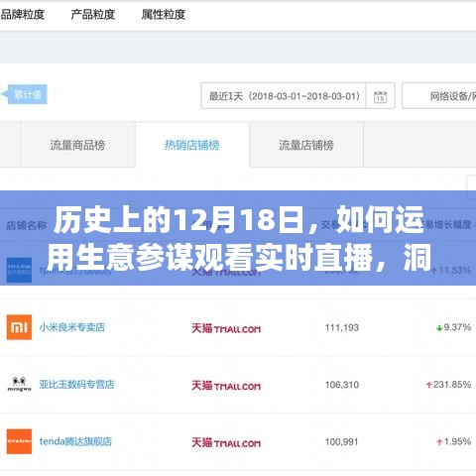Screen dimensions: 476x476
Task: Click Tmall logo in 小米良米专卖店 row
Action: point(226,328)
